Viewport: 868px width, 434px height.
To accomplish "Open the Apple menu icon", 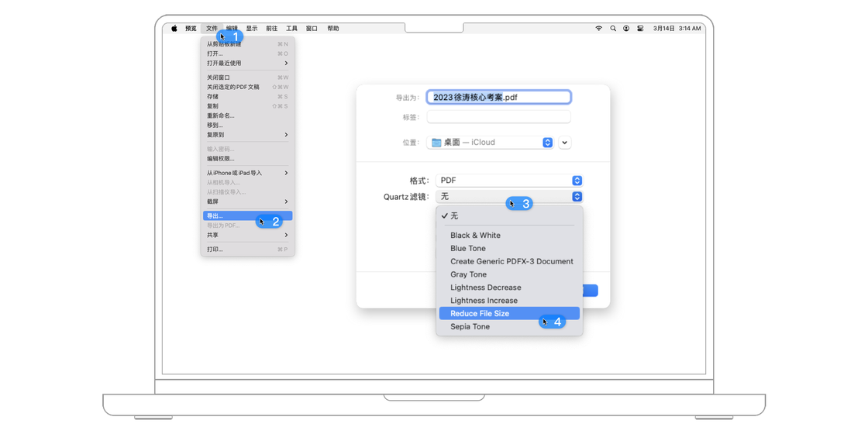I will tap(174, 29).
